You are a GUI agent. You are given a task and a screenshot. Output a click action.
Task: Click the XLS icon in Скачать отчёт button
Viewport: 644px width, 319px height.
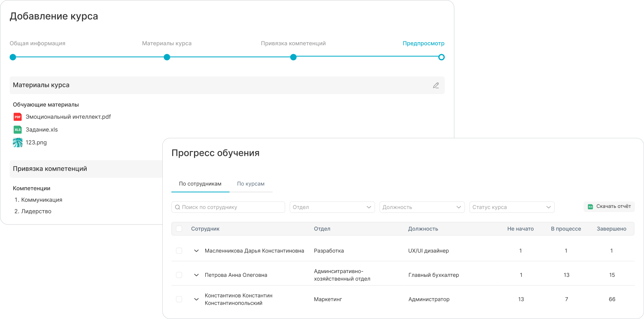[590, 206]
